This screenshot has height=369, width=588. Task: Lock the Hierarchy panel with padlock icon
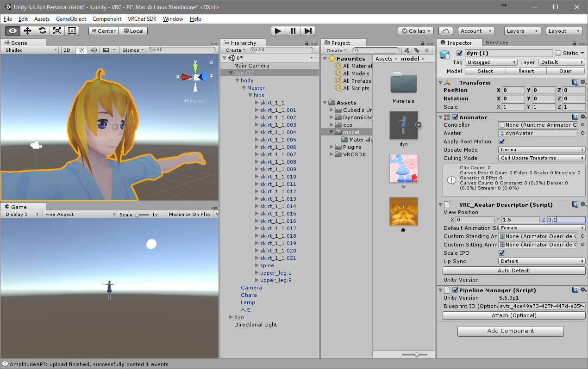tap(306, 43)
